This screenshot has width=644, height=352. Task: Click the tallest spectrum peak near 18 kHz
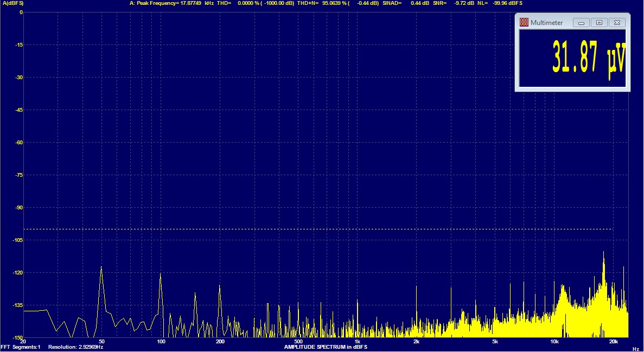click(x=603, y=252)
